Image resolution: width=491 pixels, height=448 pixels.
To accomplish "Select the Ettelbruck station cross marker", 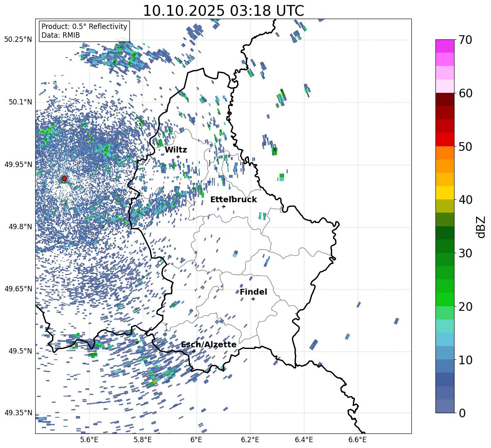I will [x=224, y=206].
